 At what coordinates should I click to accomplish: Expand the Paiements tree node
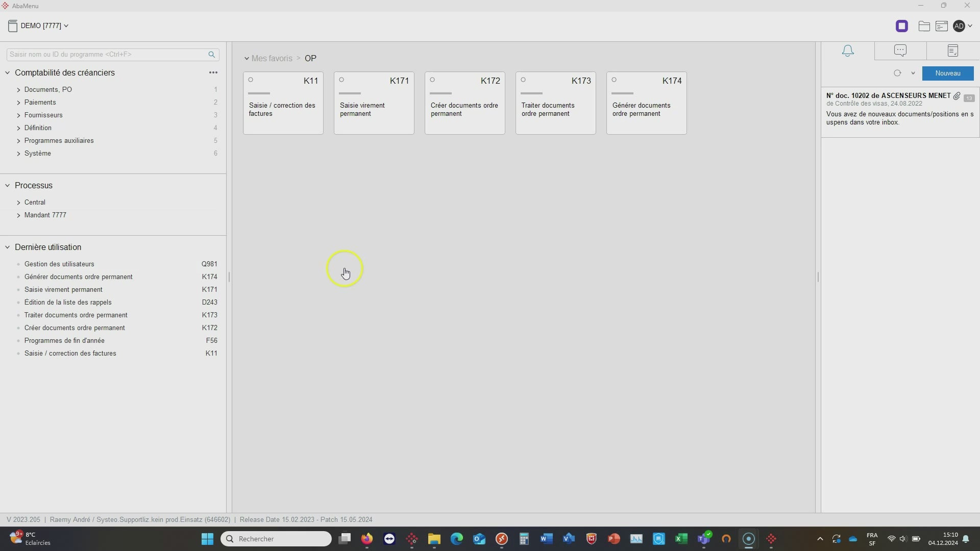pos(19,103)
